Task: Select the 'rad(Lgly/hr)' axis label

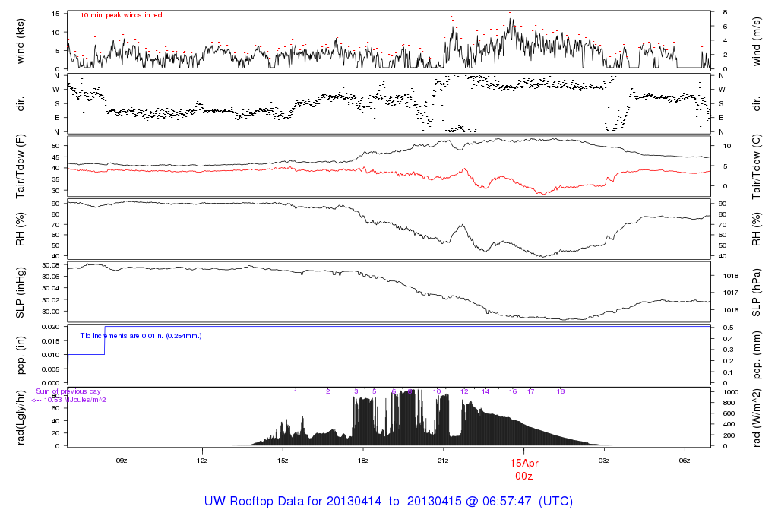Action: [21, 417]
